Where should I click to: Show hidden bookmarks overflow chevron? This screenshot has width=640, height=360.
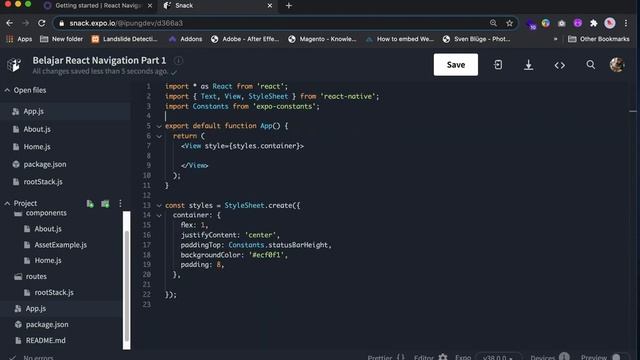[x=555, y=39]
